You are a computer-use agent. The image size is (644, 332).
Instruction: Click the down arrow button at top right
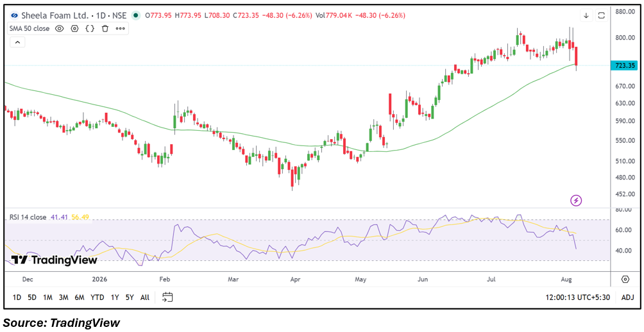pos(586,15)
